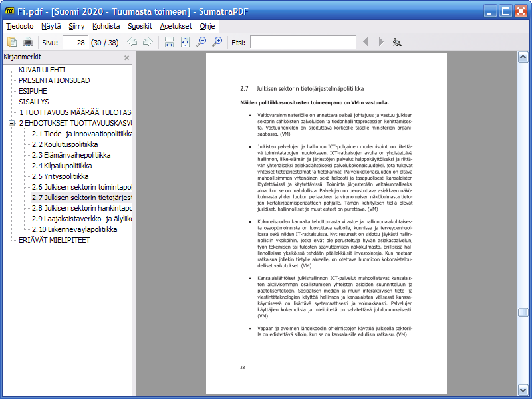
Task: Open 2.2 Koulutuspolitiikka bookmark
Action: point(65,144)
